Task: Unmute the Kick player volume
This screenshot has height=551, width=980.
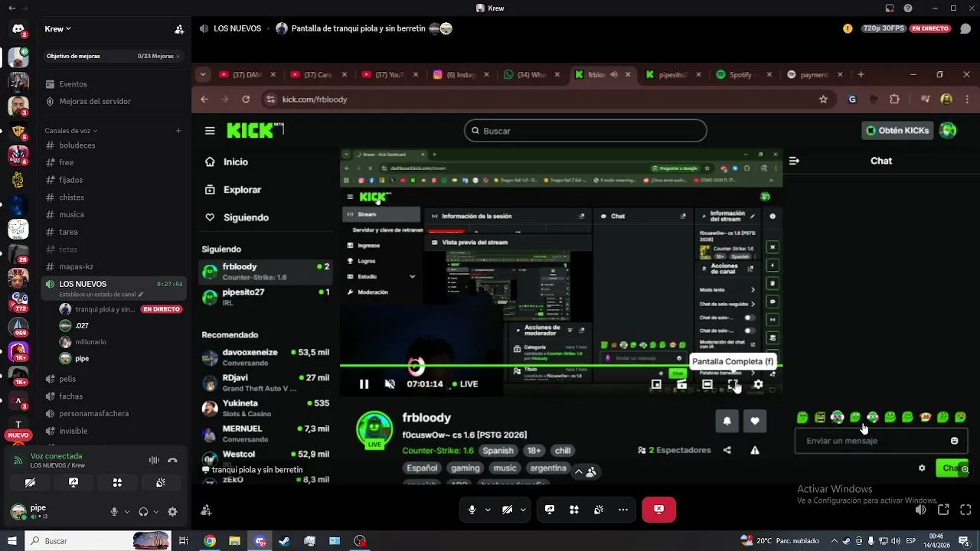Action: point(390,384)
